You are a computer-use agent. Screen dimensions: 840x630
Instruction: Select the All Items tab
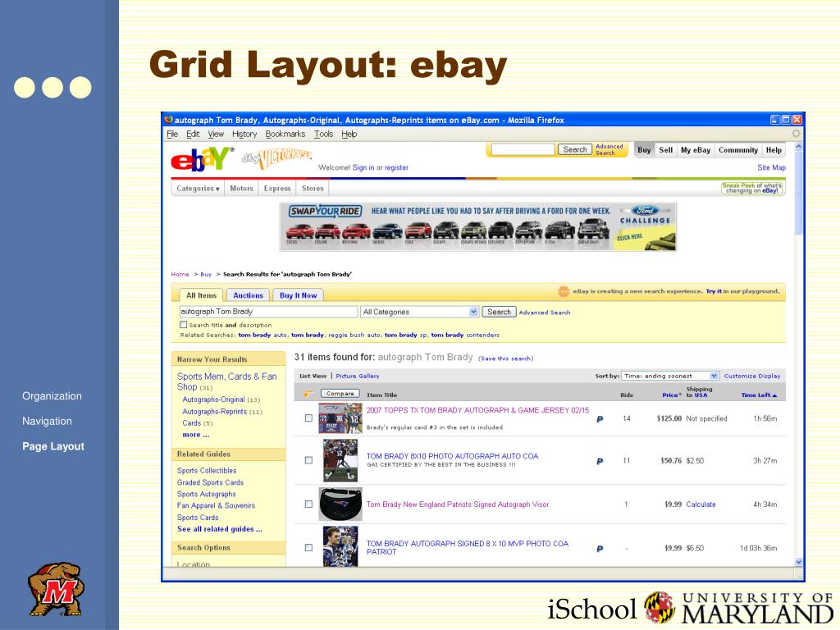click(201, 295)
